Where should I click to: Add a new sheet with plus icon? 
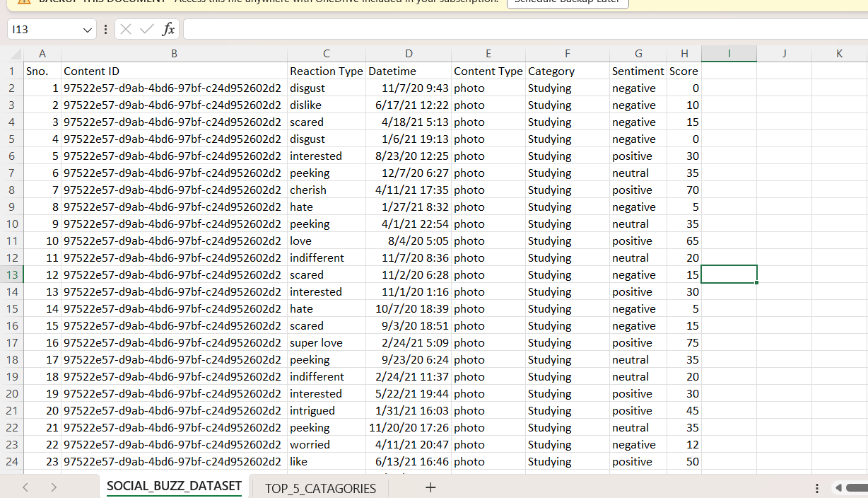coord(430,487)
